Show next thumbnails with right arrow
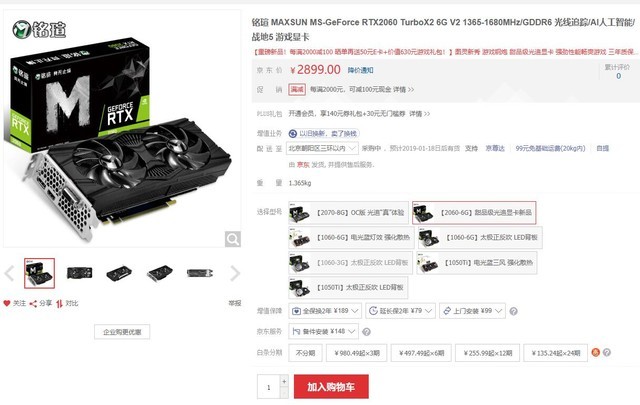The width and height of the screenshot is (640, 405). click(235, 273)
